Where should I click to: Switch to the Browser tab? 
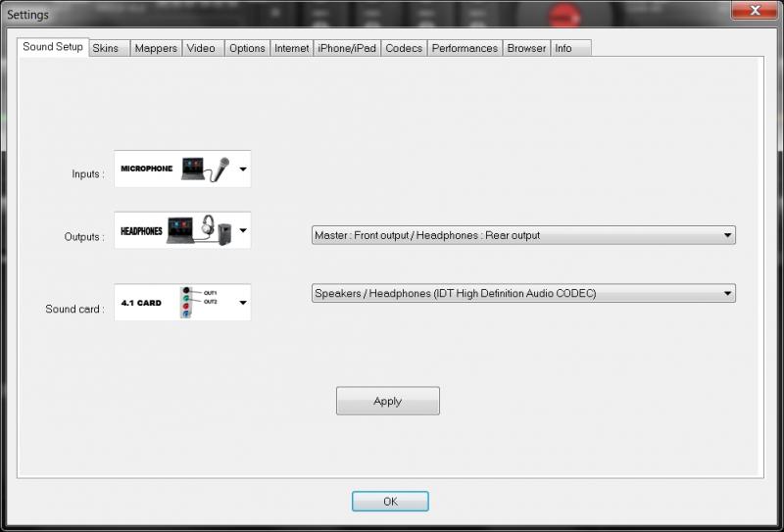click(x=526, y=49)
